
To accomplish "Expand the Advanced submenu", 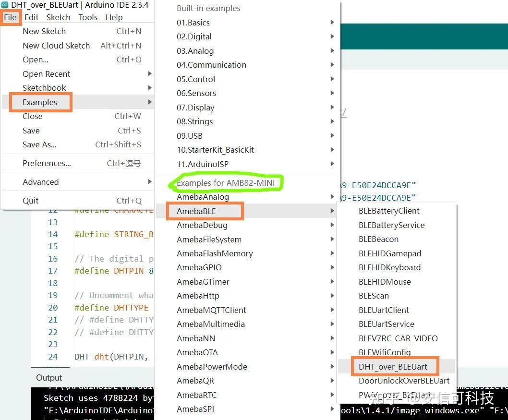I will 78,182.
